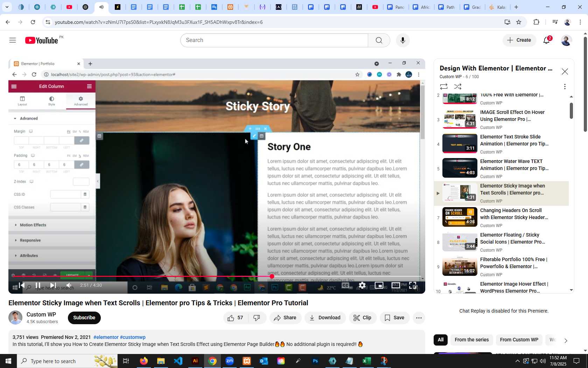Close the playlist panel
The image size is (588, 368).
coord(565,71)
